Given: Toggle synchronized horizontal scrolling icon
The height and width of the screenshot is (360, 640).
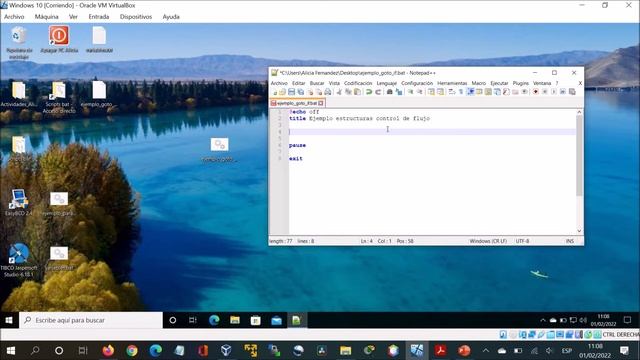Looking at the screenshot, I should (440, 92).
